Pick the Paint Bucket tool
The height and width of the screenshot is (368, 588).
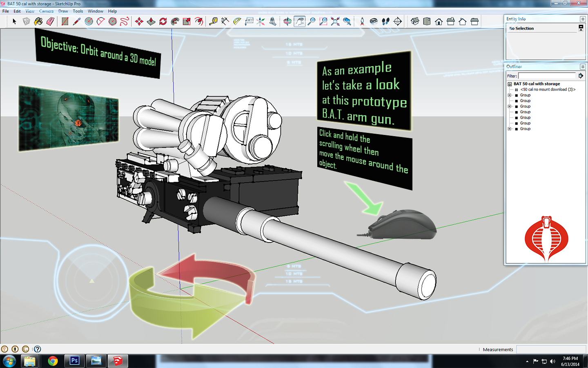pos(38,21)
